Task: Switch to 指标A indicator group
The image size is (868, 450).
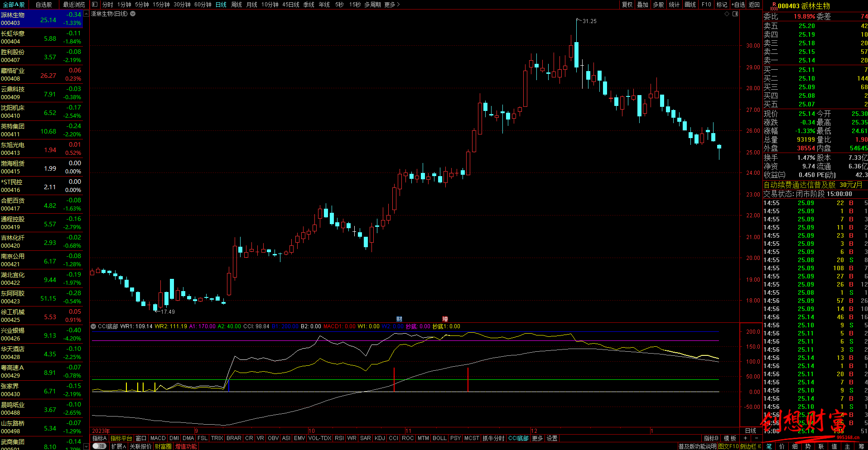Action: pyautogui.click(x=99, y=438)
